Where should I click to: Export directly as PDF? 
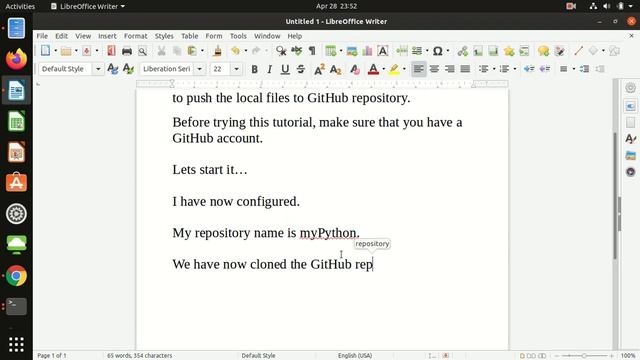tap(111, 51)
